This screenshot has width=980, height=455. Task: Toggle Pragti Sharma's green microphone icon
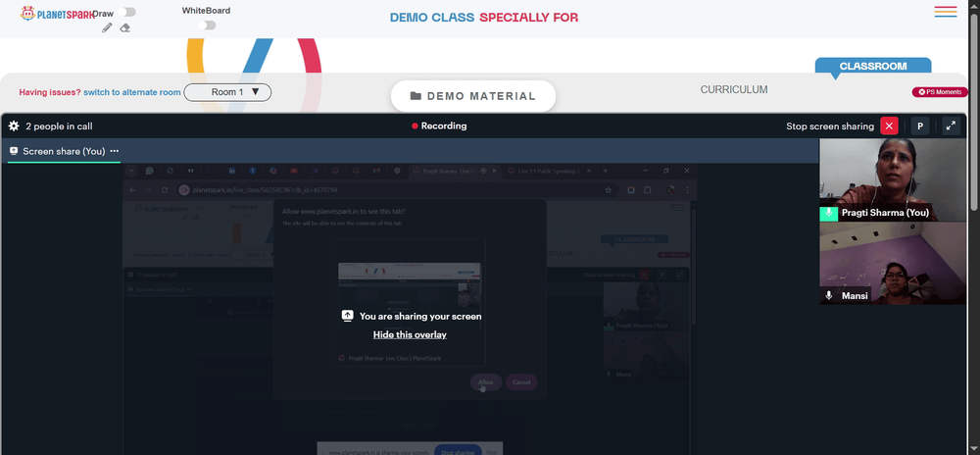(x=829, y=213)
